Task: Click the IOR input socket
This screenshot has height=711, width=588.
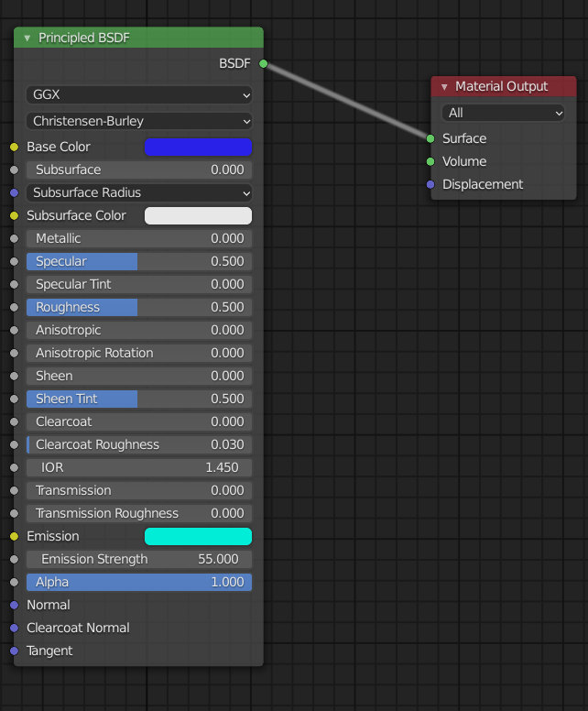Action: click(x=14, y=467)
